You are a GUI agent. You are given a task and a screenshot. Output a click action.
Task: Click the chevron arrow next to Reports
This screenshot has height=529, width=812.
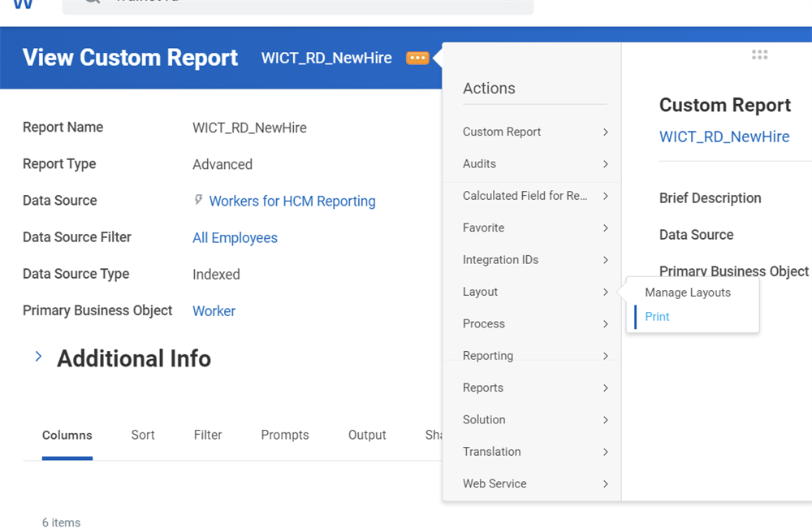point(606,388)
